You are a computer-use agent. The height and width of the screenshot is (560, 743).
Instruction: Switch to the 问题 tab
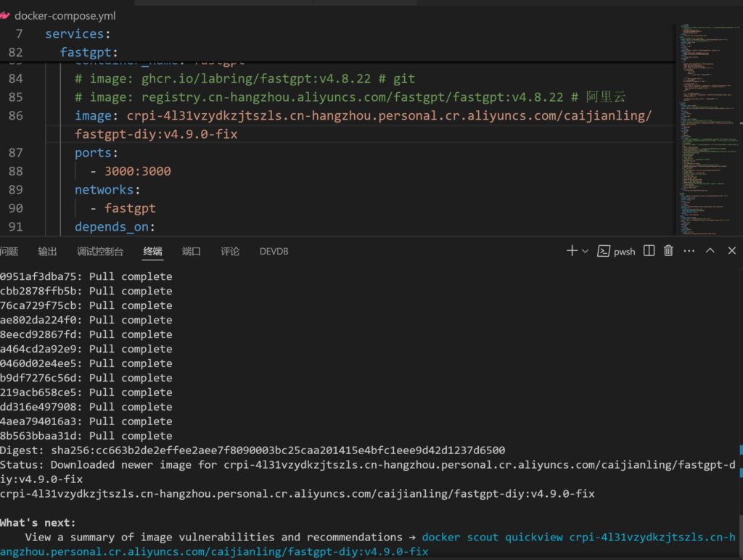tap(9, 251)
